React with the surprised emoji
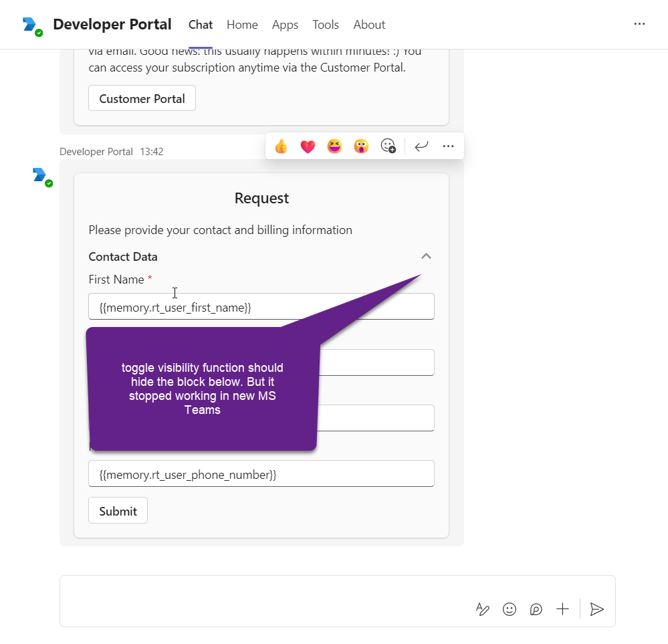Image resolution: width=668 pixels, height=644 pixels. (361, 146)
